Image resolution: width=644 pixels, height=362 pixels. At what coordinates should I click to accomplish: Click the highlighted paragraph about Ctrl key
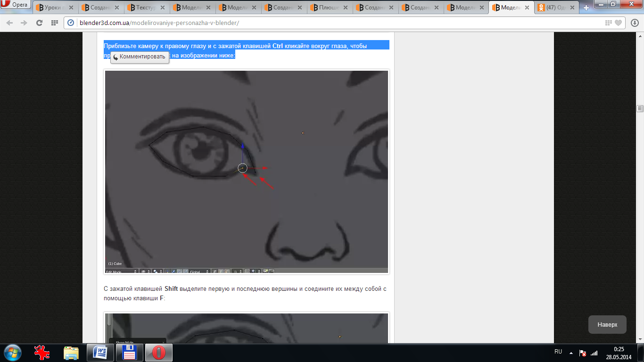(x=247, y=50)
